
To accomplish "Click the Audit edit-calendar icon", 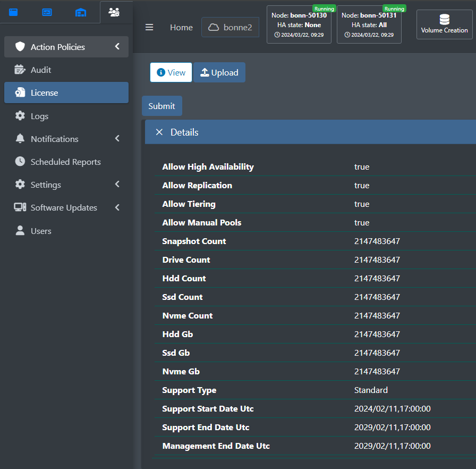I will point(20,70).
